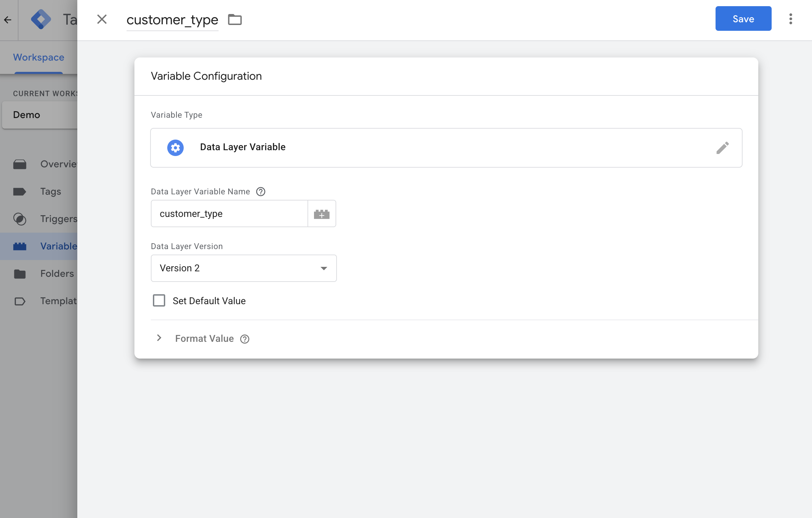Click the back arrow at top left

click(8, 20)
